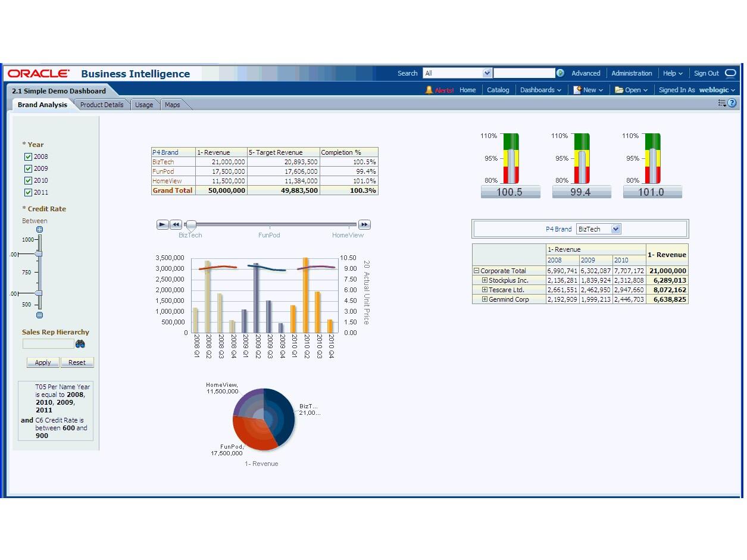Image resolution: width=747 pixels, height=560 pixels.
Task: Click the lower Credit Rate slider handle
Action: (x=39, y=293)
